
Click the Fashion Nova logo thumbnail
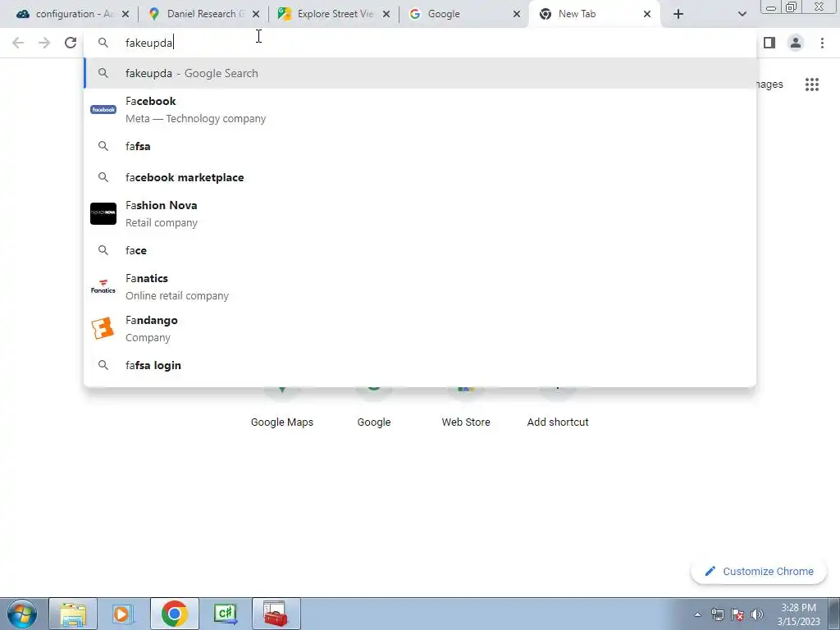click(x=103, y=214)
